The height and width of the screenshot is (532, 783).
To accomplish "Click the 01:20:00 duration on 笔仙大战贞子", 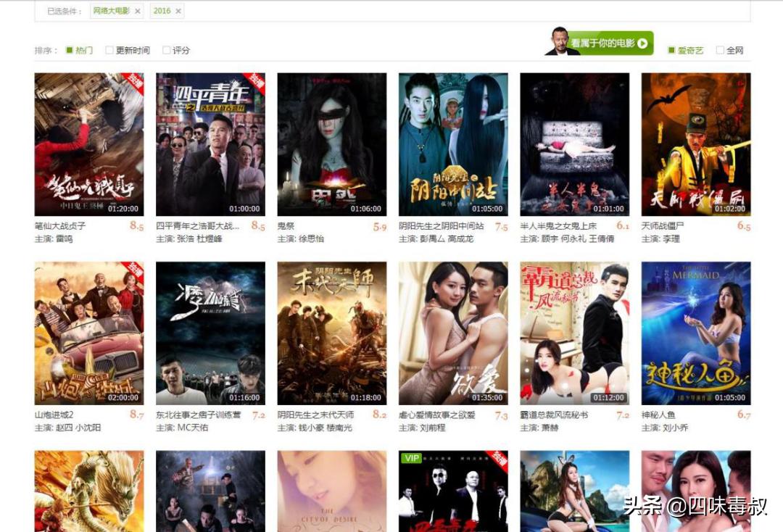I will coord(123,209).
